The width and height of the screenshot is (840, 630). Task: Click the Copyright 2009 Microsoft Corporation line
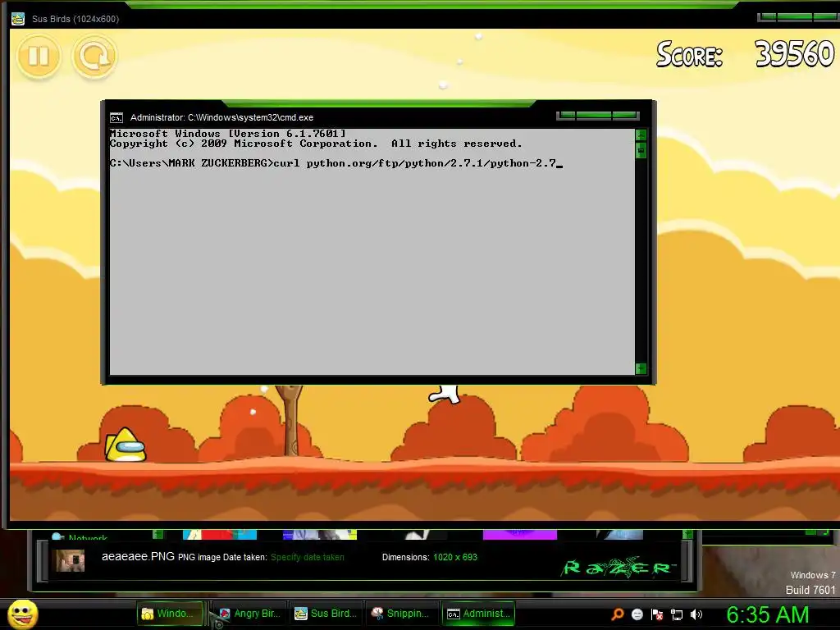316,144
